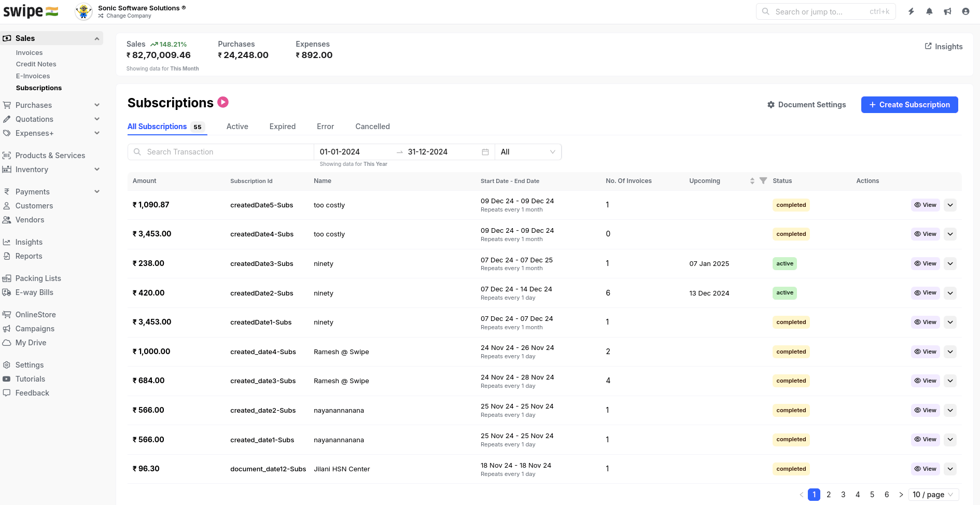Screen dimensions: 980x505
Task: Open the 10 / page size dropdown
Action: point(933,495)
